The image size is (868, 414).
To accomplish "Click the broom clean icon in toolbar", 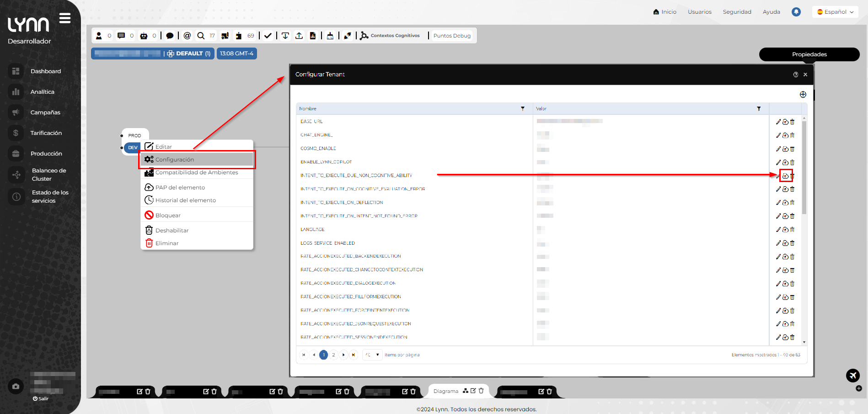I will [x=330, y=36].
